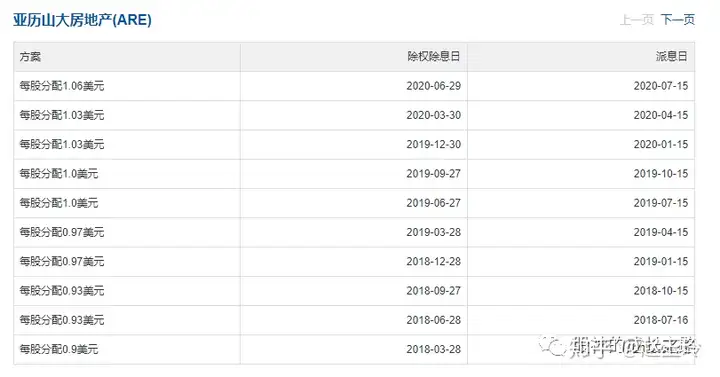Open the 亚历山大房地产(ARE) title

[82, 20]
